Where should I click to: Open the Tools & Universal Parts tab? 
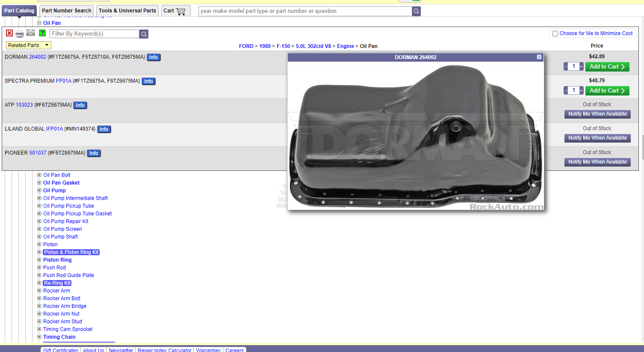click(127, 11)
